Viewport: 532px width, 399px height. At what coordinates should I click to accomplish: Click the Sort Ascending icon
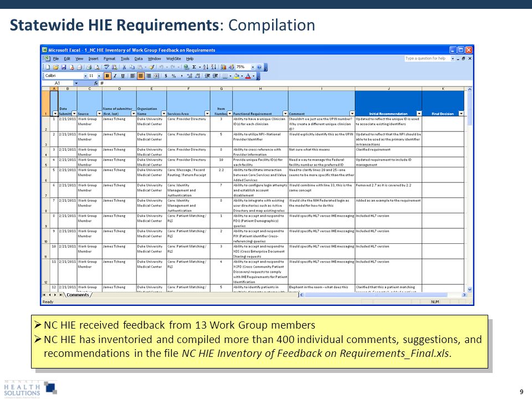(x=206, y=67)
